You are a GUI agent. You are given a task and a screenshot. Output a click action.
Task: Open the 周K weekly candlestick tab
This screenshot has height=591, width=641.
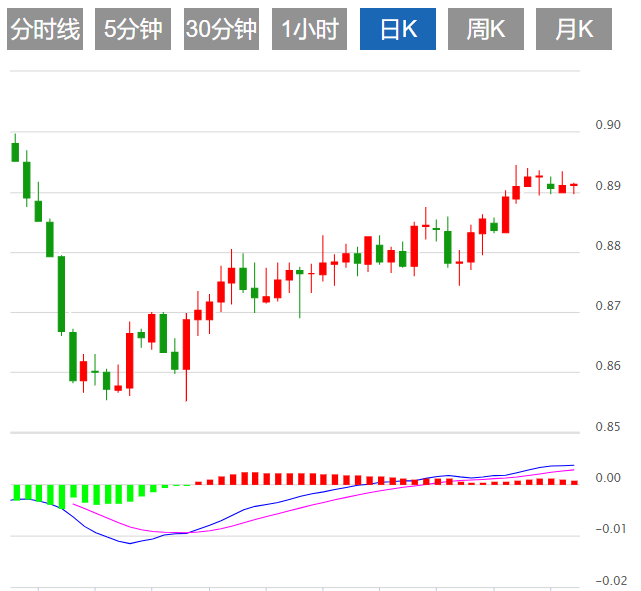(486, 29)
